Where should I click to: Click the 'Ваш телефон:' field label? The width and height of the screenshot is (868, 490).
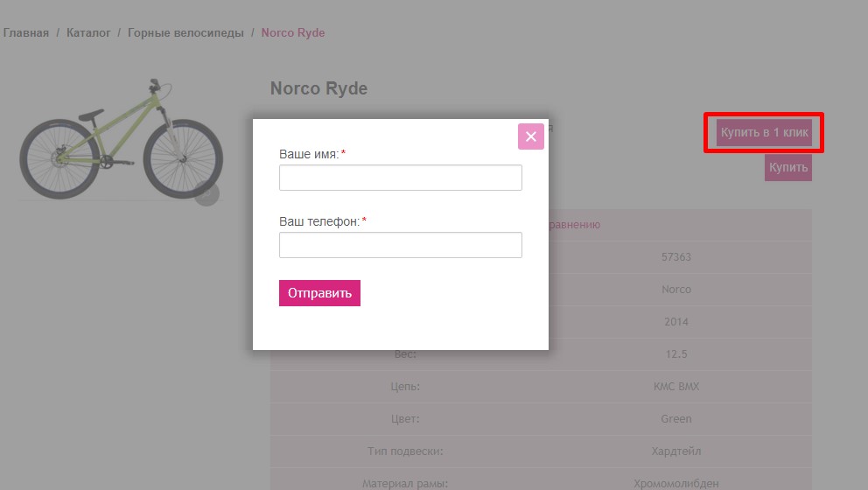(319, 221)
